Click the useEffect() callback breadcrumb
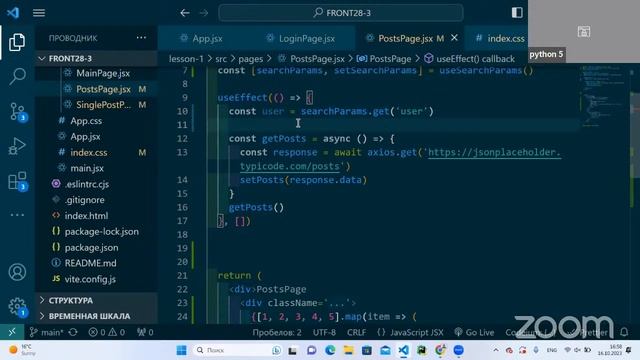Image resolution: width=640 pixels, height=360 pixels. click(x=470, y=59)
